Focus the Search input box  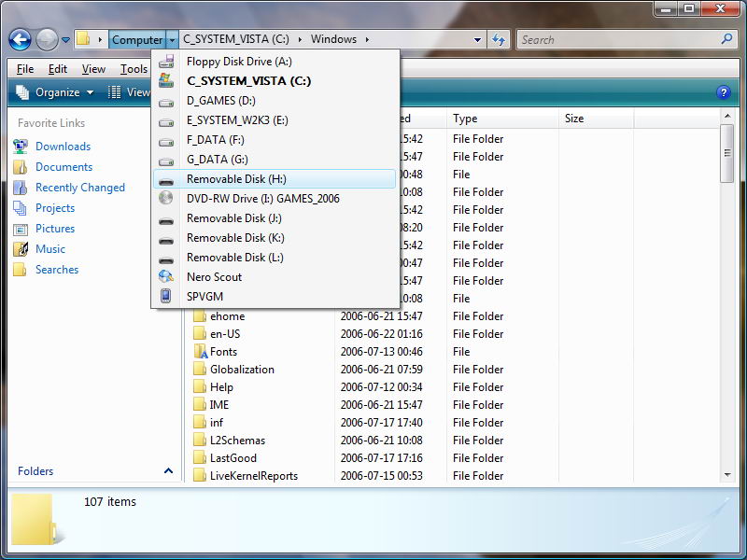click(x=619, y=39)
